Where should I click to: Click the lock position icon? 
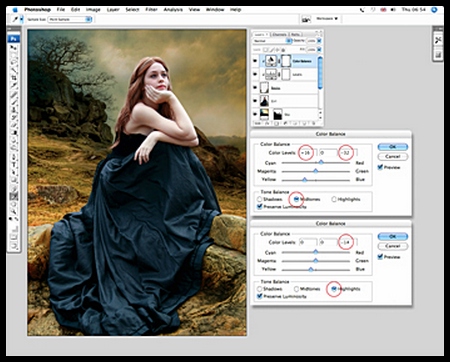277,50
